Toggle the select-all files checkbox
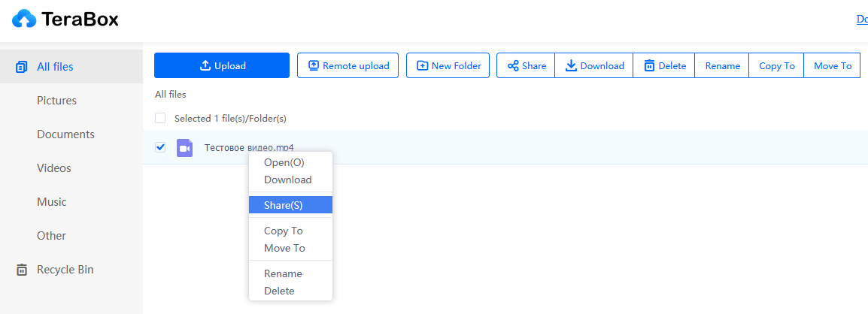 tap(160, 118)
